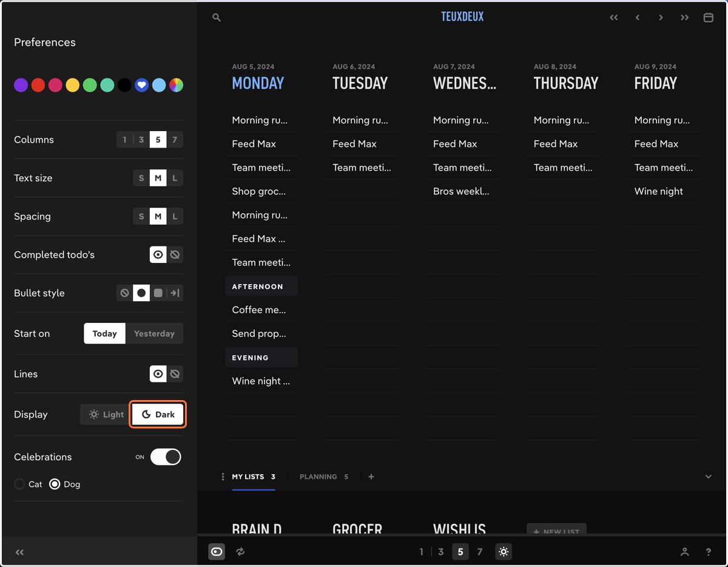Open the account profile icon

click(684, 552)
